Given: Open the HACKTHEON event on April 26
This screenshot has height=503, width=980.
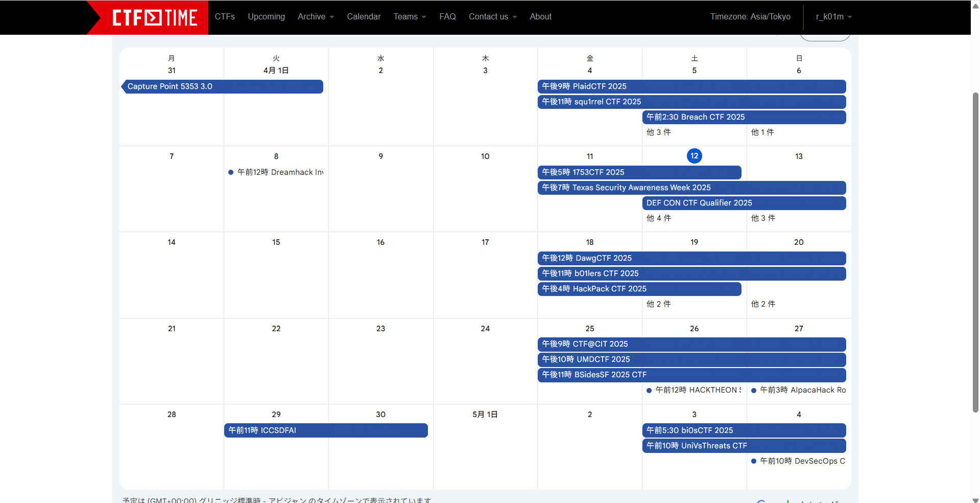Looking at the screenshot, I should (x=694, y=390).
